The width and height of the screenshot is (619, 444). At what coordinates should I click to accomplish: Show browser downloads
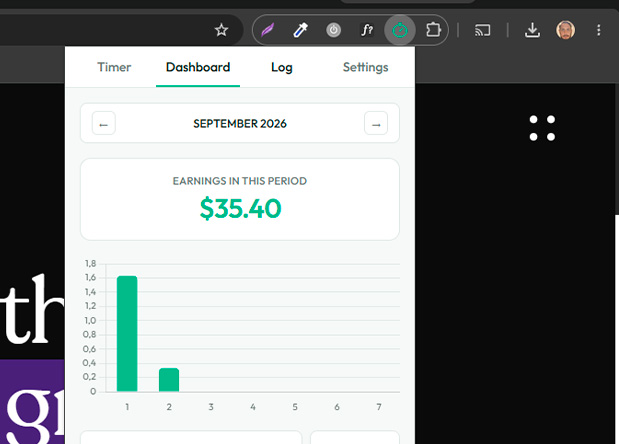tap(532, 30)
